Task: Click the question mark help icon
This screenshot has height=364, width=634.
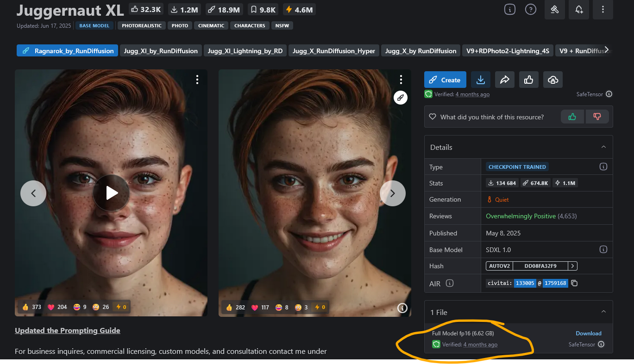Action: tap(530, 10)
